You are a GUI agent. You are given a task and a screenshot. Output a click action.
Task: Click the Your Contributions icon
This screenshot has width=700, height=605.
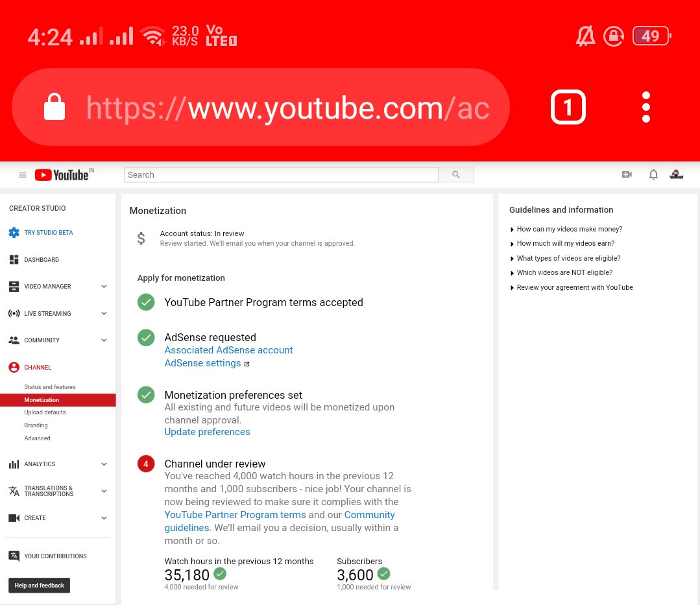click(x=14, y=556)
